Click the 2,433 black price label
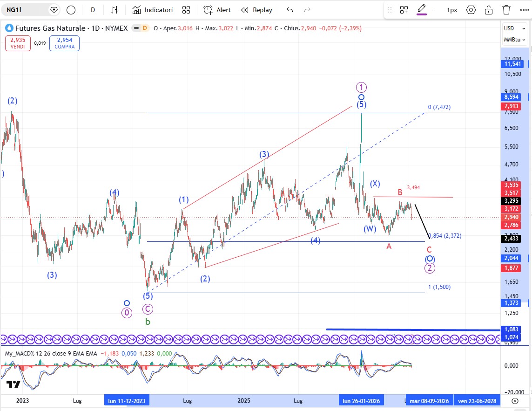 pos(512,239)
